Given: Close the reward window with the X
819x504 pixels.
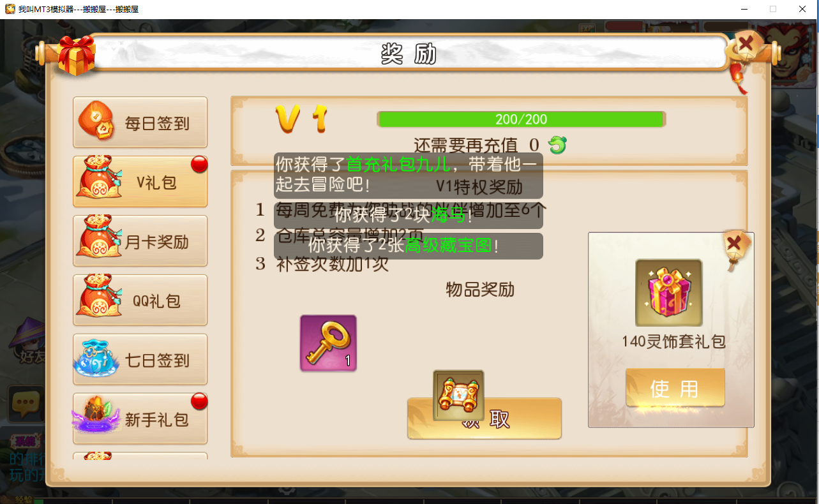Looking at the screenshot, I should tap(746, 47).
